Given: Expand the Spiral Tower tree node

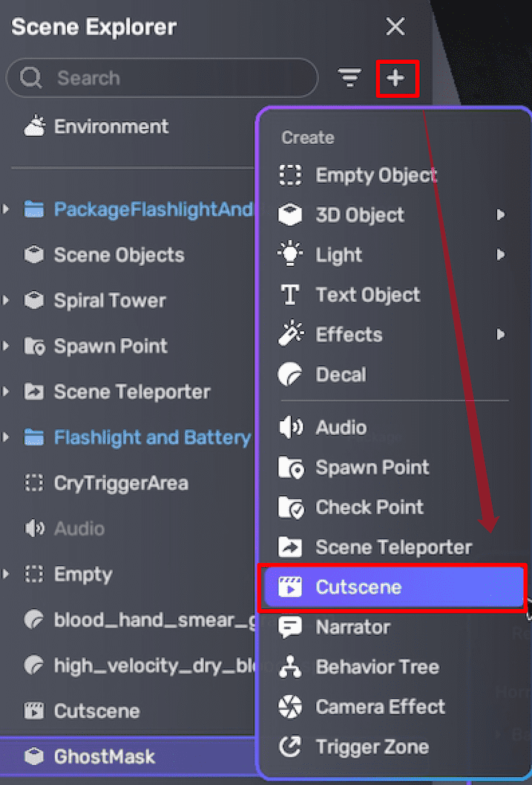Looking at the screenshot, I should click(x=7, y=301).
